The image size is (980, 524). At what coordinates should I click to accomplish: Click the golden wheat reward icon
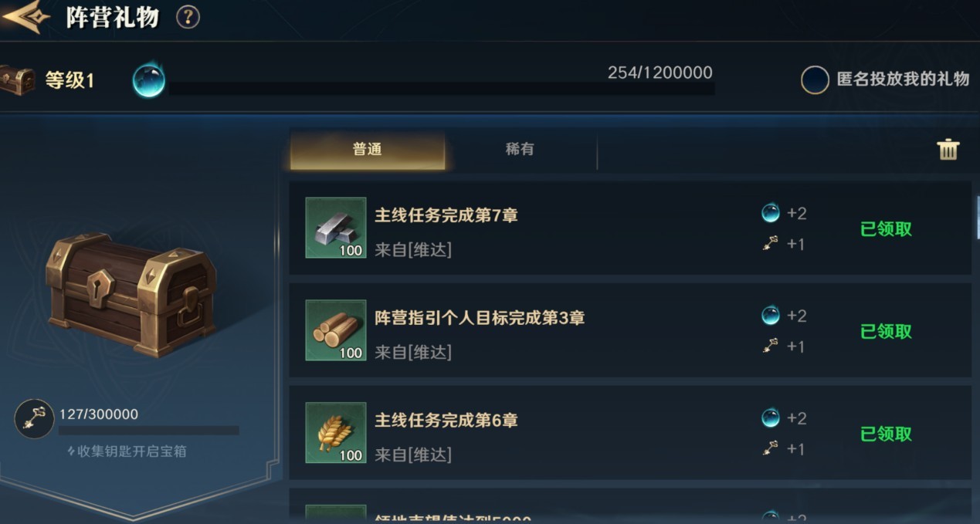[336, 433]
